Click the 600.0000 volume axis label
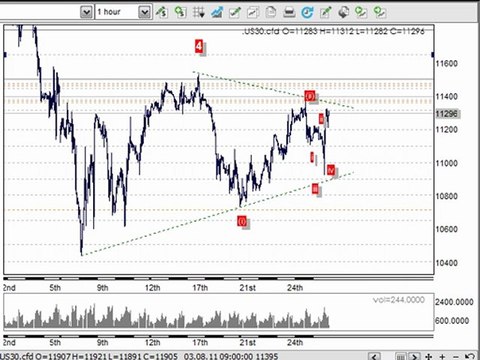This screenshot has height=360, width=480. (x=453, y=321)
